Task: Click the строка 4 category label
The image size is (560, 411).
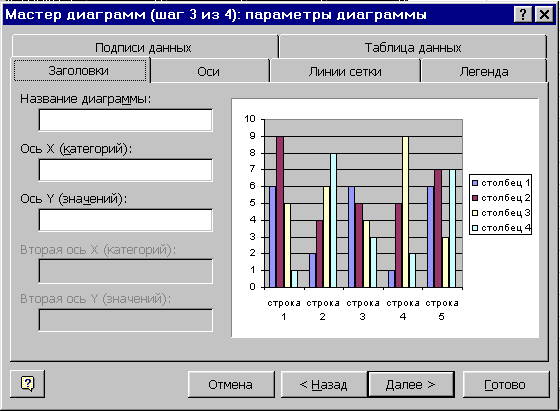Action: point(403,310)
